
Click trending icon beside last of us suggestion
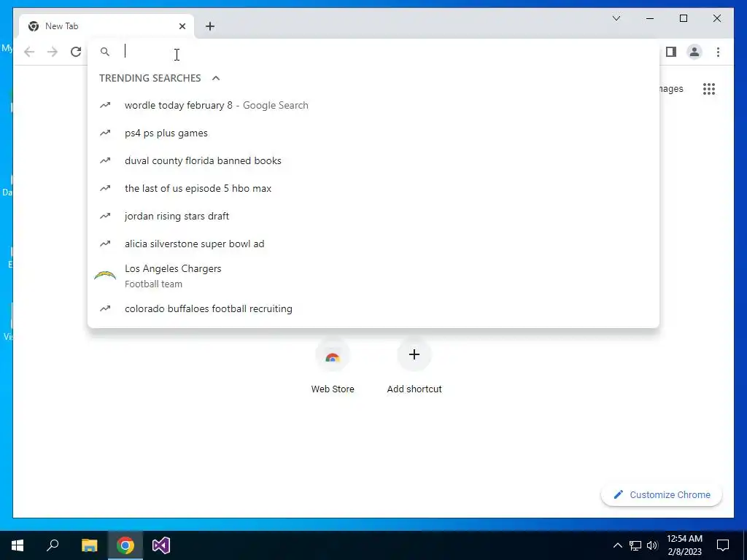105,188
